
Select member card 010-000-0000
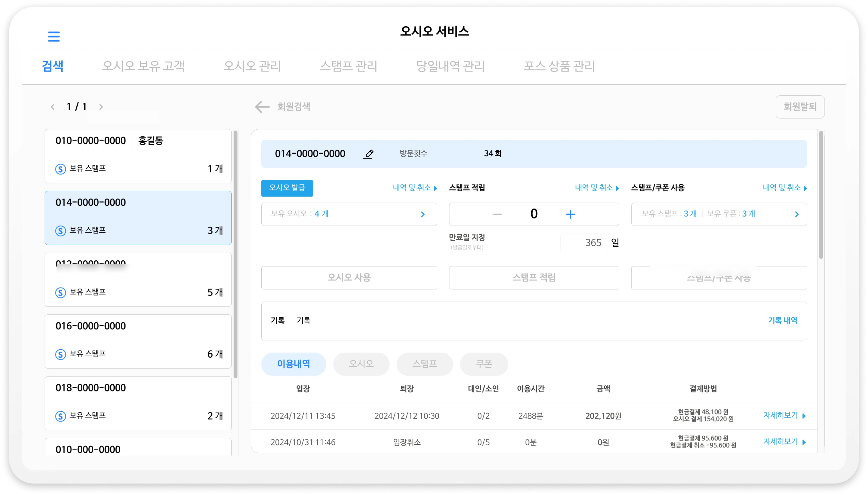click(x=138, y=447)
